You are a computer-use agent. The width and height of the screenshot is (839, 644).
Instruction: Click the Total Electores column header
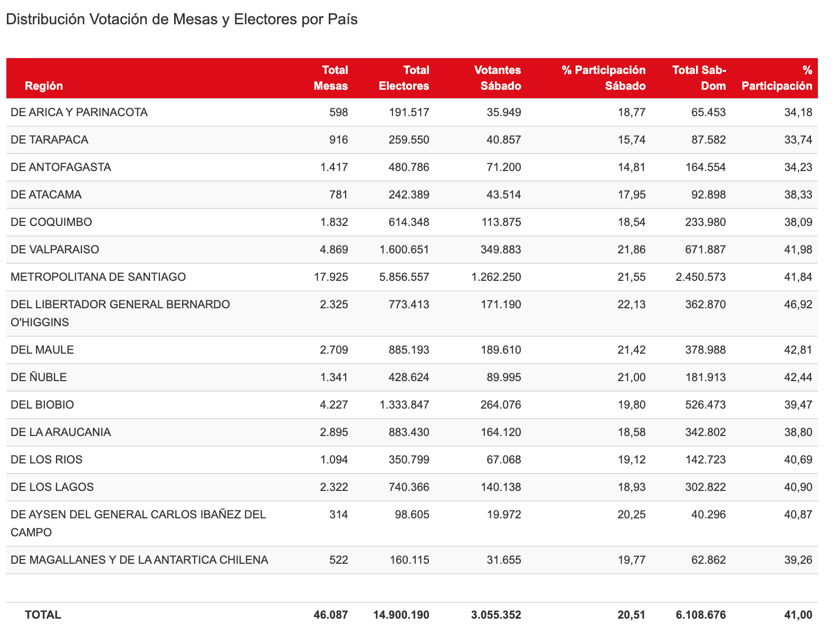[x=404, y=78]
